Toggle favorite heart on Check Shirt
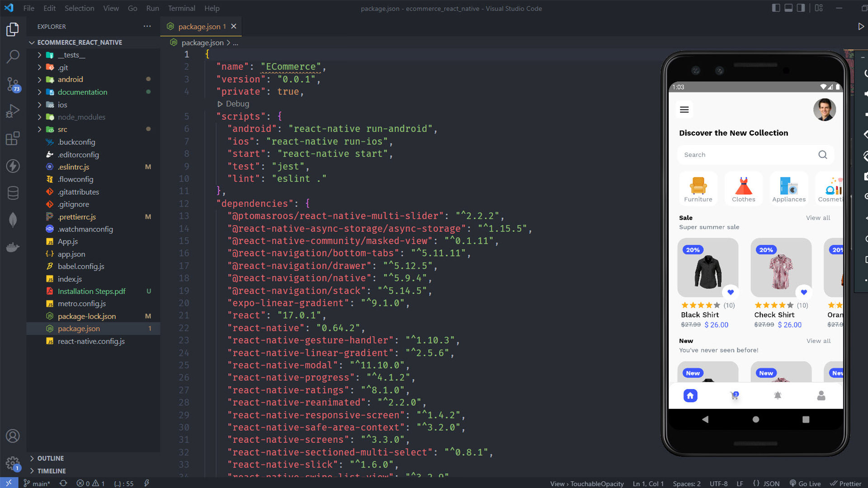 tap(803, 292)
